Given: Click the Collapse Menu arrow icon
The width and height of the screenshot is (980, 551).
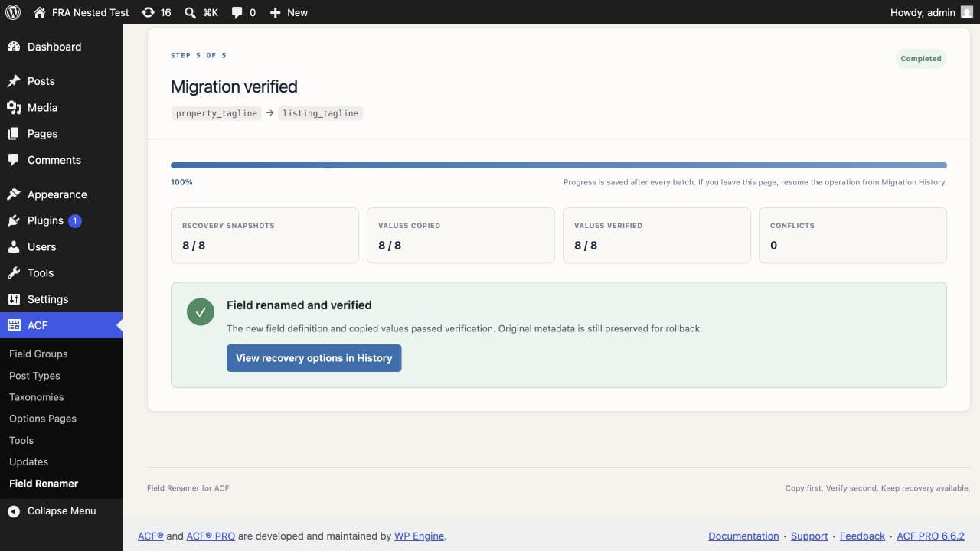Looking at the screenshot, I should (x=14, y=510).
